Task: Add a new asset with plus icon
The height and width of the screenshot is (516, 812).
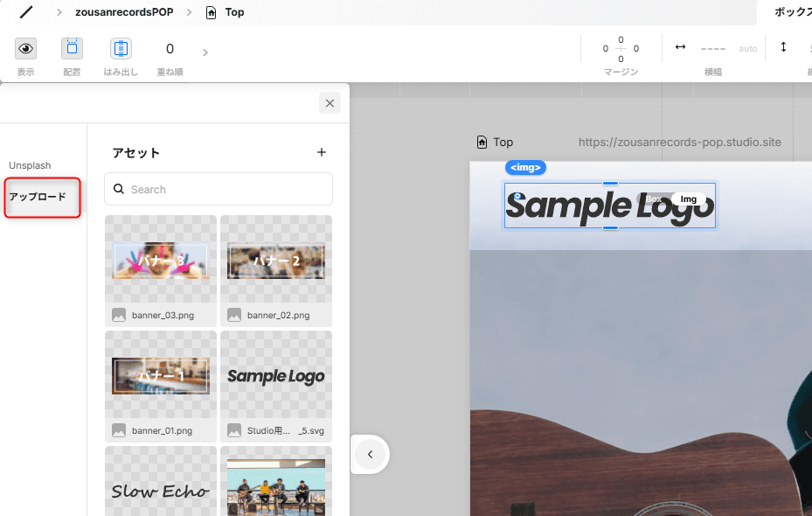Action: tap(321, 152)
